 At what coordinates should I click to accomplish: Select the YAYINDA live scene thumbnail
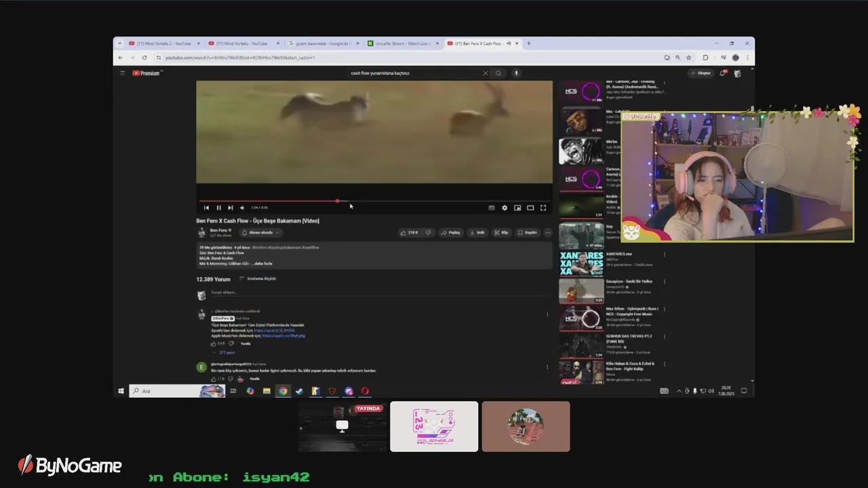point(342,426)
